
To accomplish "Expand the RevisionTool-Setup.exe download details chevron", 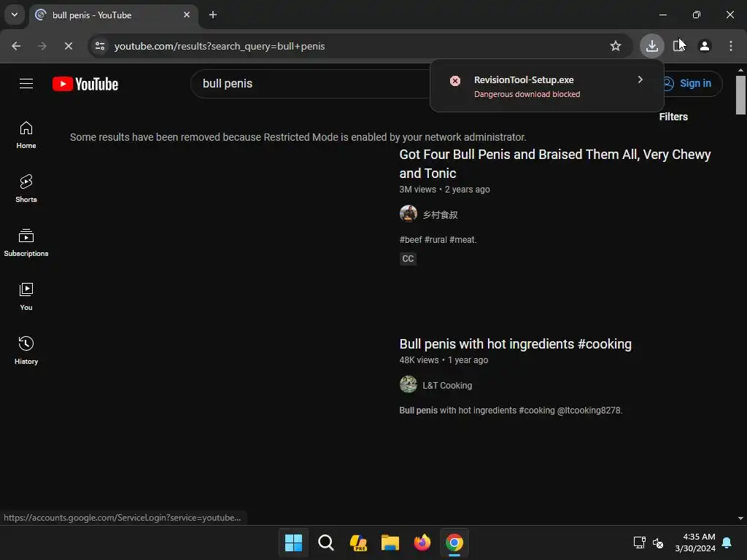I will [x=640, y=79].
